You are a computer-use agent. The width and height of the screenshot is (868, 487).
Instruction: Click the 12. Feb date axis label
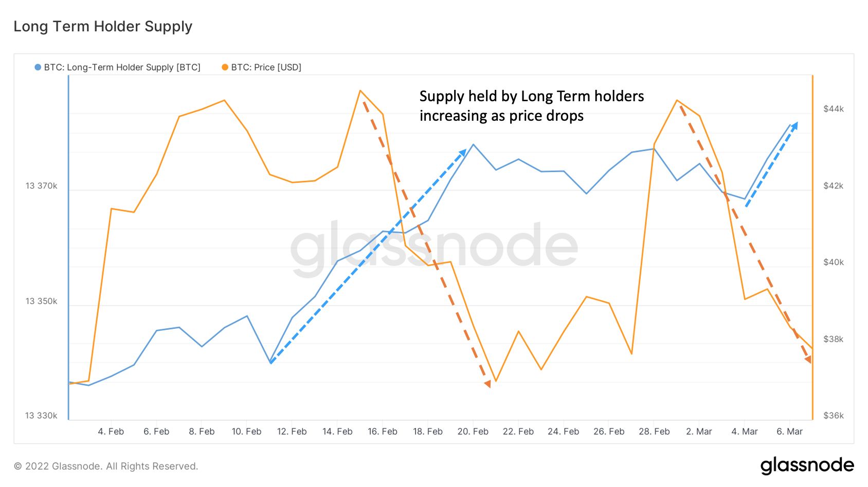[x=292, y=432]
